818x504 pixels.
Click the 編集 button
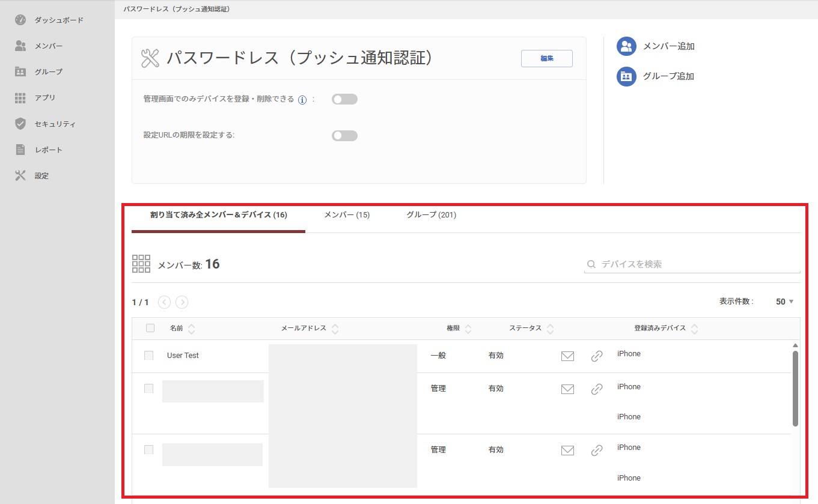(x=546, y=58)
